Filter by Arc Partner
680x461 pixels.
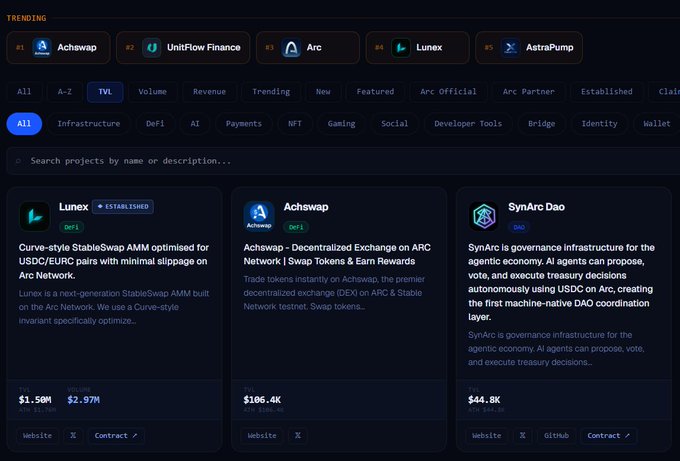[x=529, y=92]
